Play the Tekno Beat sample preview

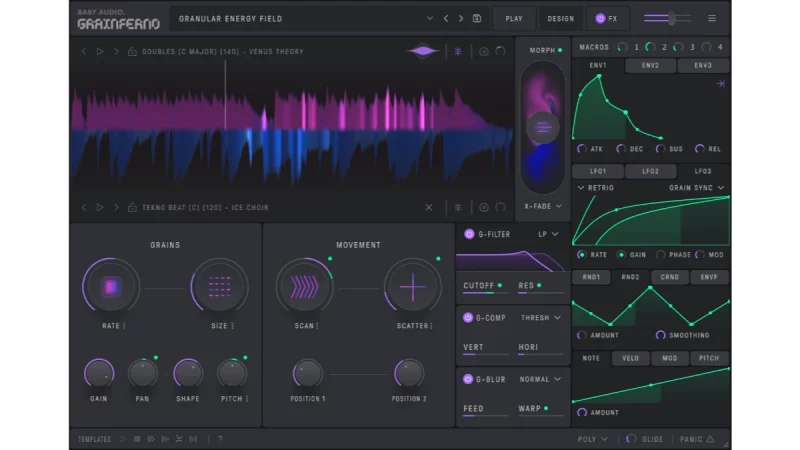point(100,207)
